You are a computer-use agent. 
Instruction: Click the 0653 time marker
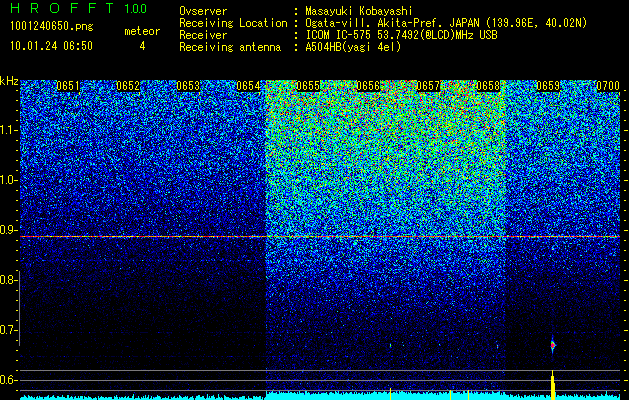tap(188, 86)
